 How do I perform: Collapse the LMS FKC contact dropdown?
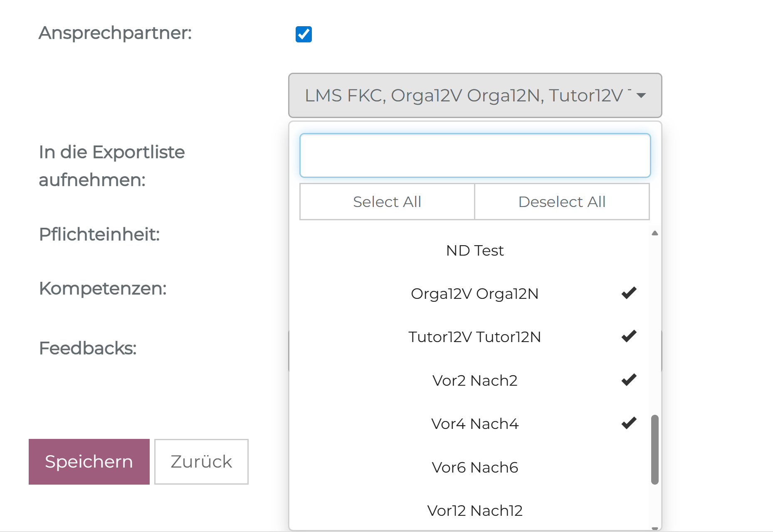pos(475,96)
